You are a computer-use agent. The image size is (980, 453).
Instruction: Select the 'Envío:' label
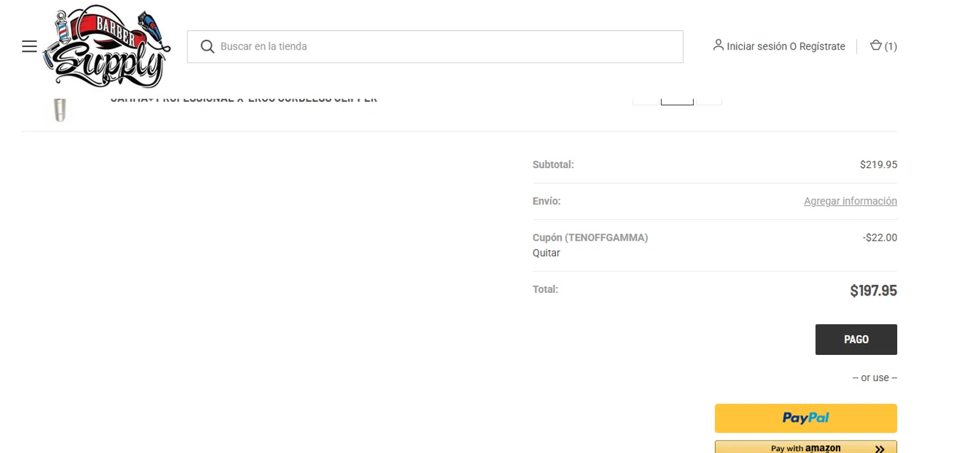click(x=546, y=201)
